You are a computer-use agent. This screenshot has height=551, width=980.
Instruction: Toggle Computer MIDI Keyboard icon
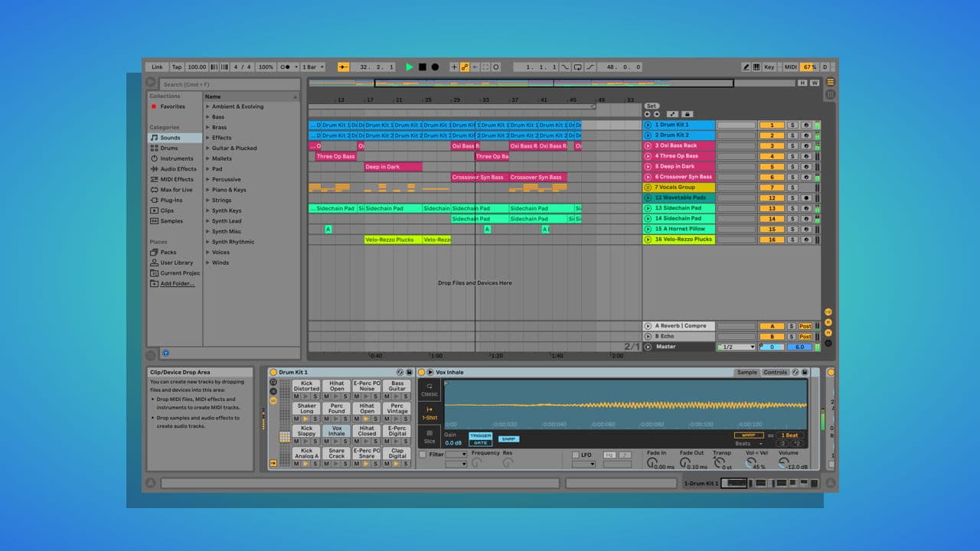click(756, 67)
